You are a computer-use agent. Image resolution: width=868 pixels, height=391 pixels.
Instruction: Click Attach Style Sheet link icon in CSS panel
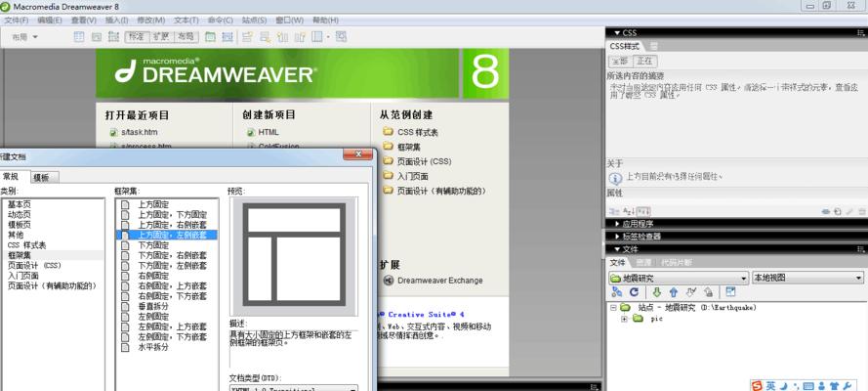(x=825, y=211)
